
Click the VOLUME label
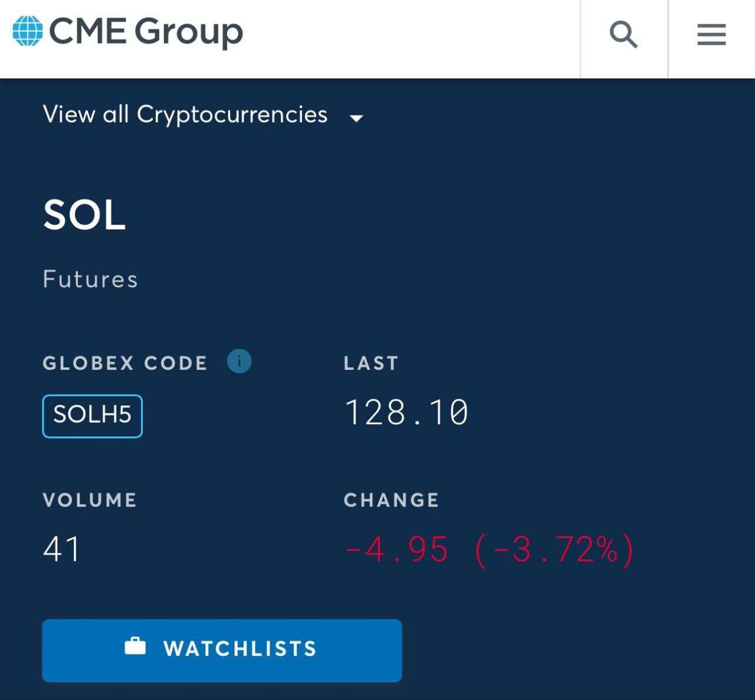coord(90,500)
